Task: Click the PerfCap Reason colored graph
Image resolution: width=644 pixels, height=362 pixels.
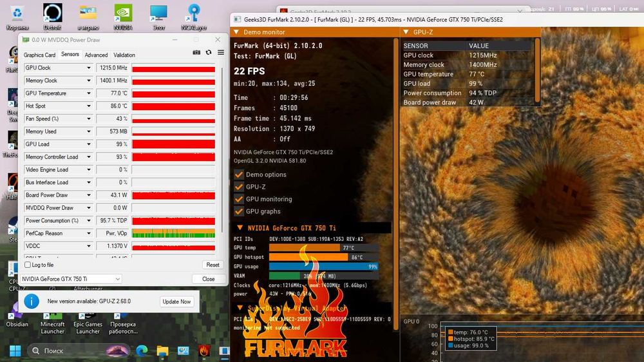Action: point(173,233)
